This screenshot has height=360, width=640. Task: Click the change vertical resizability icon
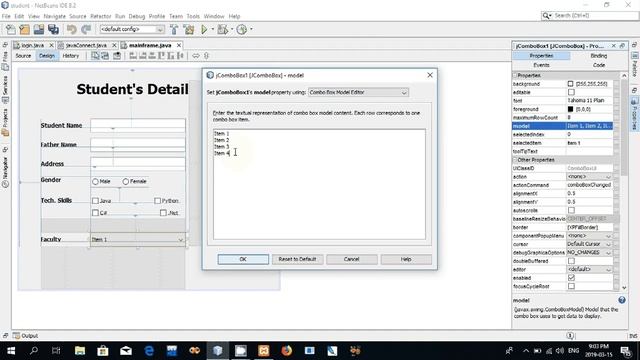click(206, 56)
